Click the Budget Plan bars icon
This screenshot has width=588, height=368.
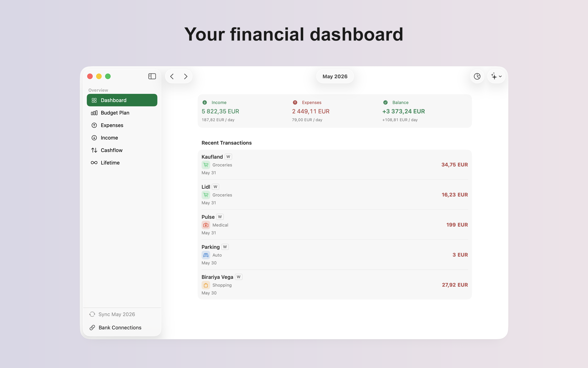[x=94, y=113]
